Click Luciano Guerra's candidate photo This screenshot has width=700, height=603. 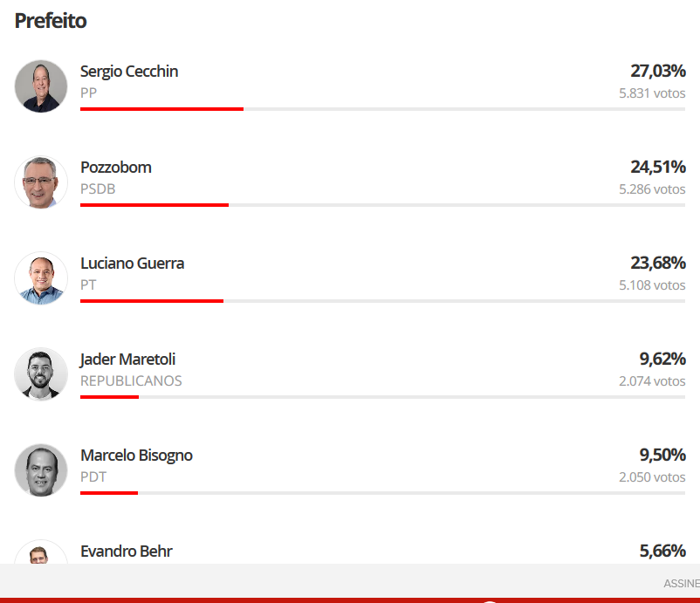coord(41,278)
